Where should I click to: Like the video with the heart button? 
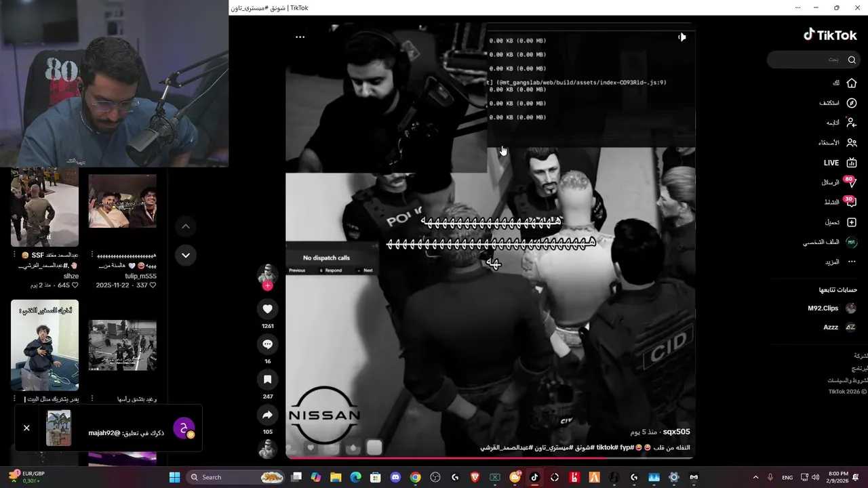[267, 309]
